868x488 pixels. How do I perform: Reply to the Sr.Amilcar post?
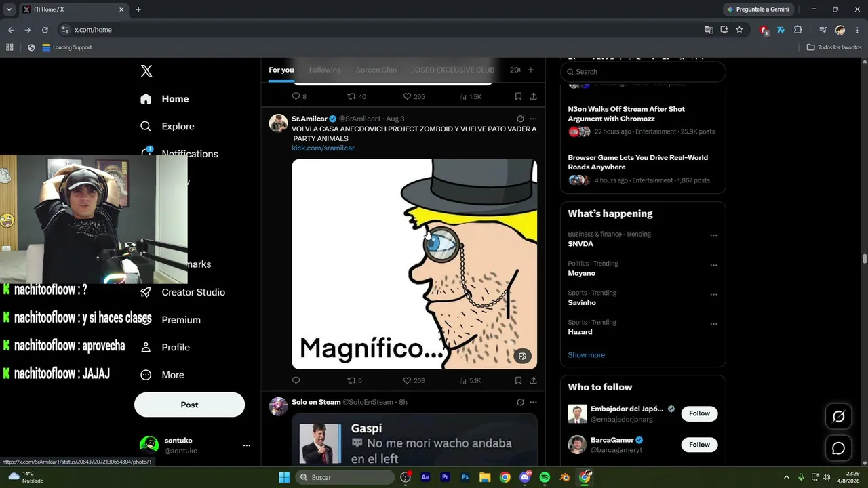point(296,380)
